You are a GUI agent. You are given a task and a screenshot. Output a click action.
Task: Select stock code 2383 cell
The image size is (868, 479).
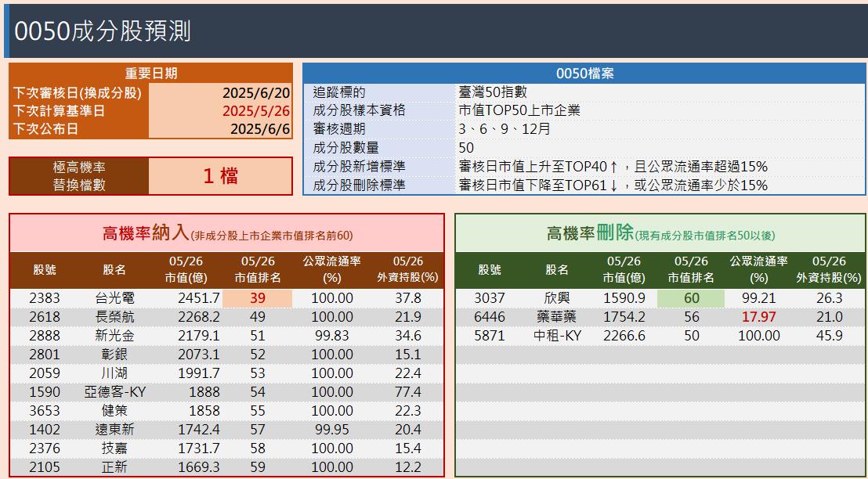45,298
